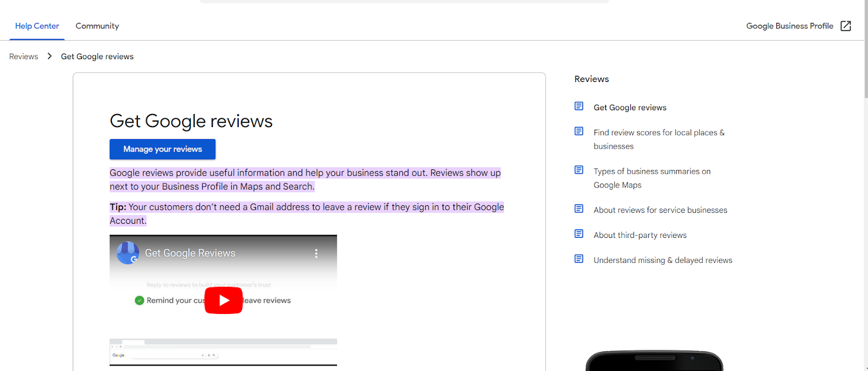
Task: Click the paragraph starting 'Google reviews provide useful'
Action: point(305,179)
